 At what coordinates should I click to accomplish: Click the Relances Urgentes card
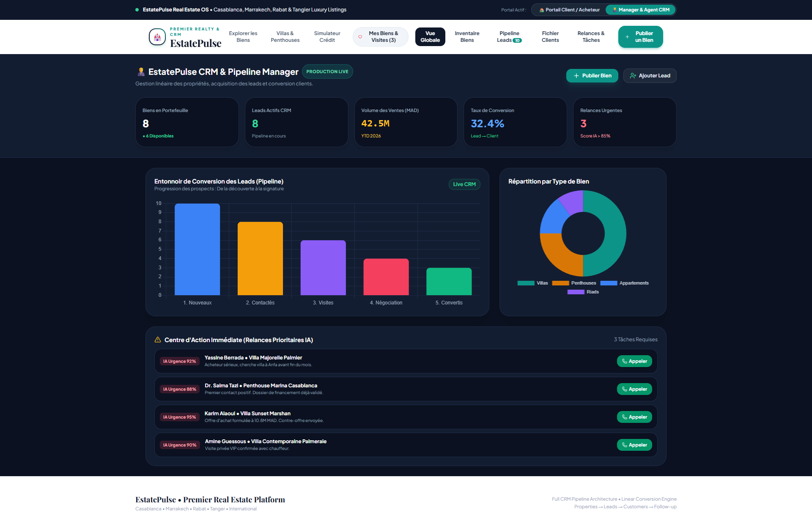(625, 122)
